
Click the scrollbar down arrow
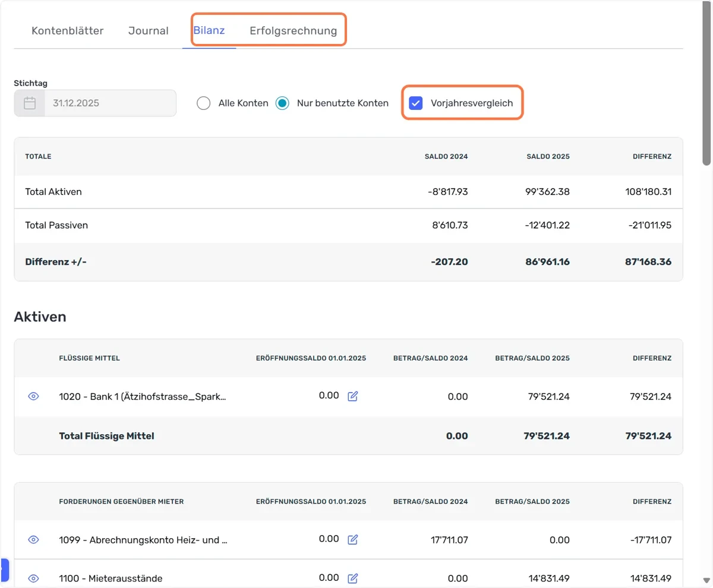pyautogui.click(x=706, y=580)
